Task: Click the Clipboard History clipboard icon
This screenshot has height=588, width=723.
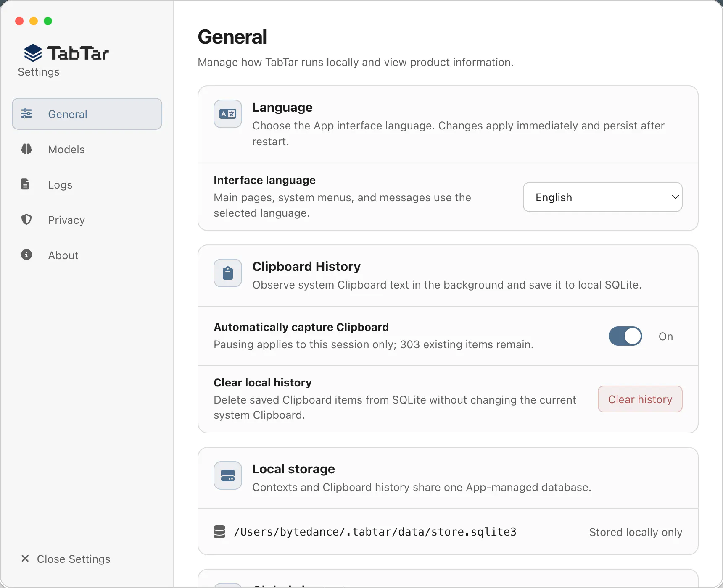Action: [x=228, y=273]
